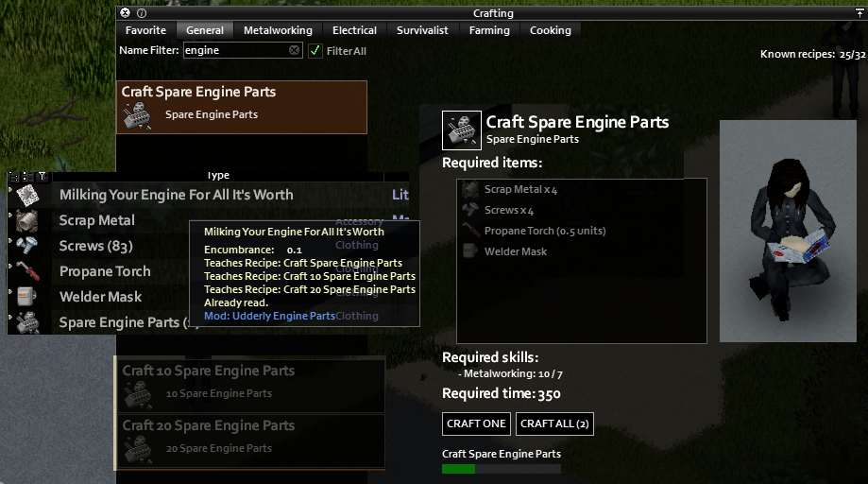868x484 pixels.
Task: Click the Propane Torch icon in inventory
Action: coord(26,270)
